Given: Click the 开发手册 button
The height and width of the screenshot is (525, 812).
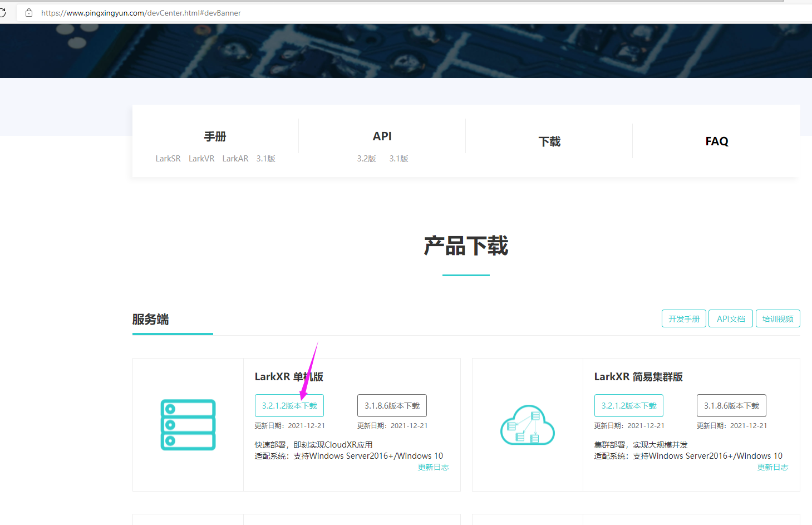Looking at the screenshot, I should point(684,319).
